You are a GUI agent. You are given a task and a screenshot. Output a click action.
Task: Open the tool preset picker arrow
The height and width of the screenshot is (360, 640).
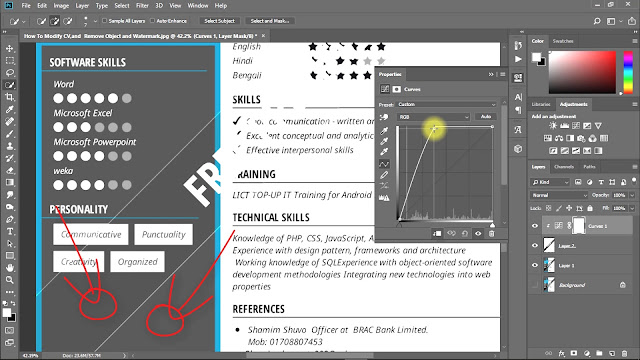click(23, 21)
